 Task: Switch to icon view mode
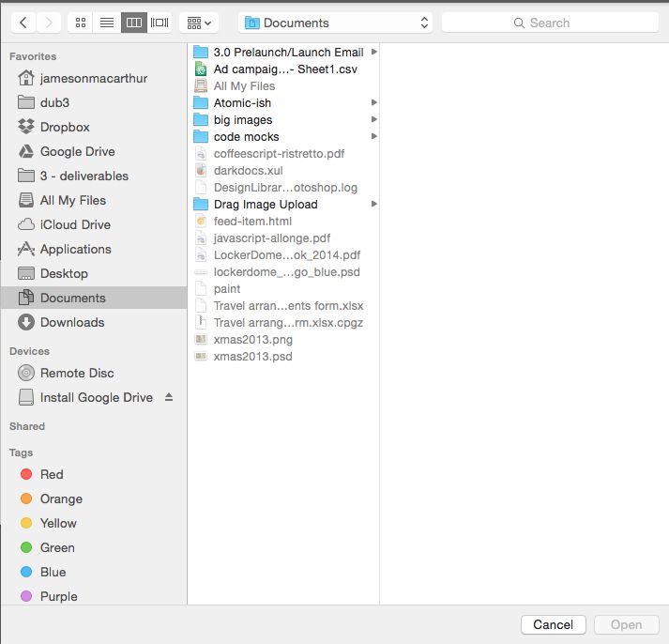click(x=81, y=22)
